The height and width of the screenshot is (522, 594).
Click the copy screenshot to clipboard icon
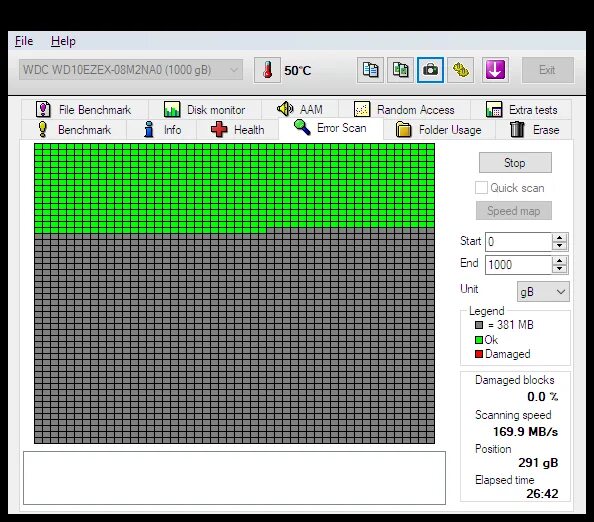400,70
